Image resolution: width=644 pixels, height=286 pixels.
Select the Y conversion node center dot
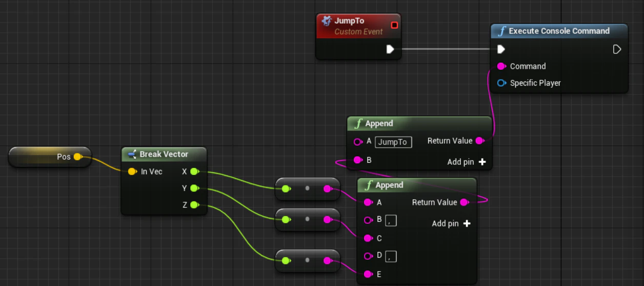pyautogui.click(x=307, y=219)
